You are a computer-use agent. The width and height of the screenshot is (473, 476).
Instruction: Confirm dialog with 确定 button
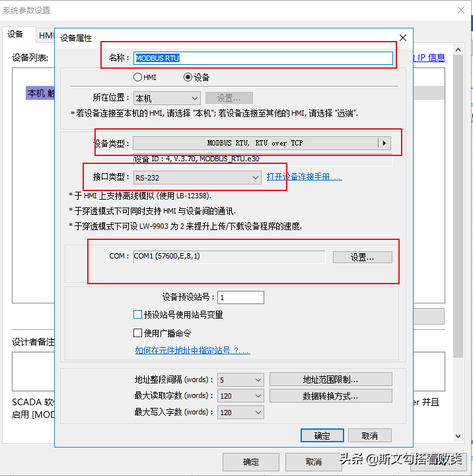[x=322, y=436]
